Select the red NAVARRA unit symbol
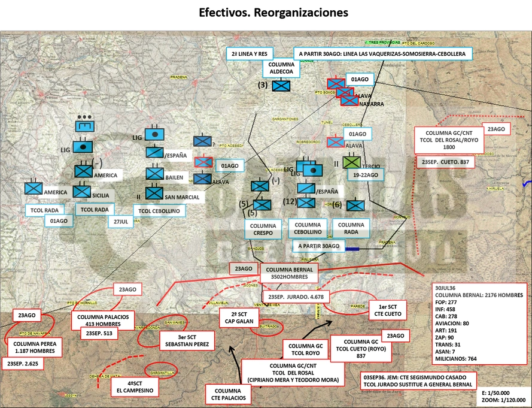Image resolution: width=532 pixels, height=408 pixels. [x=349, y=101]
